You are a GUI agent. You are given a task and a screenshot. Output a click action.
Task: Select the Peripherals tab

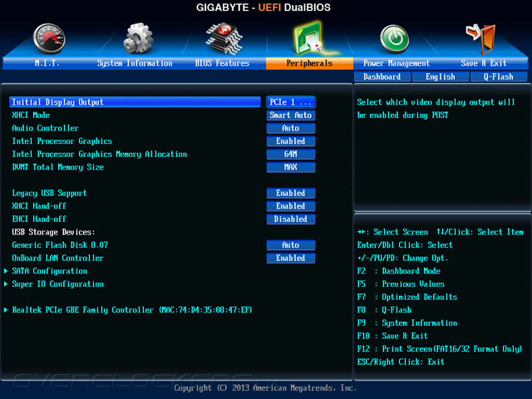click(x=309, y=63)
